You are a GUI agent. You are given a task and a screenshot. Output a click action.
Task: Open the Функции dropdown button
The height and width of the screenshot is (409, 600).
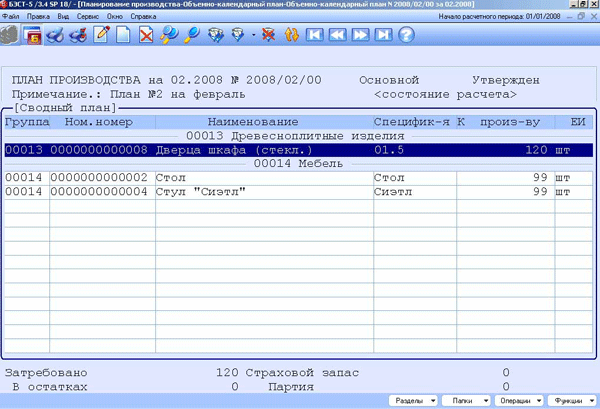click(572, 401)
